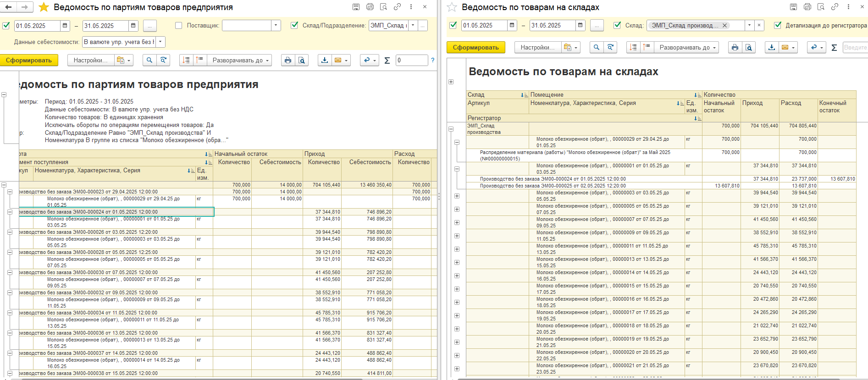Click the sum (Σ) icon in left toolbar
This screenshot has width=868, height=380.
pos(387,60)
